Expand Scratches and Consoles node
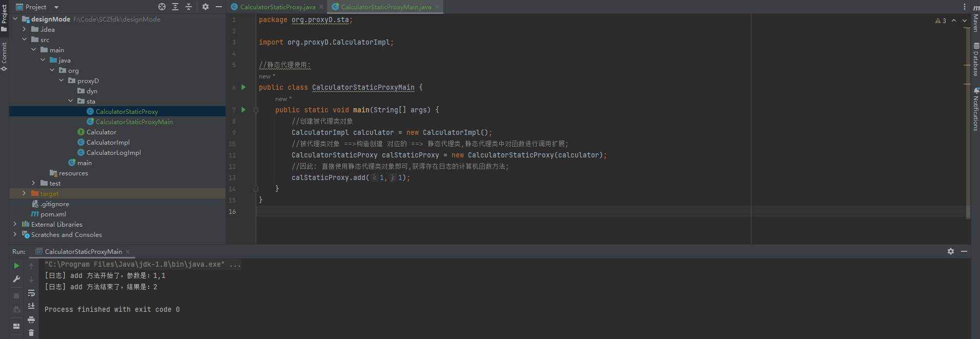Image resolution: width=980 pixels, height=339 pixels. coord(15,234)
